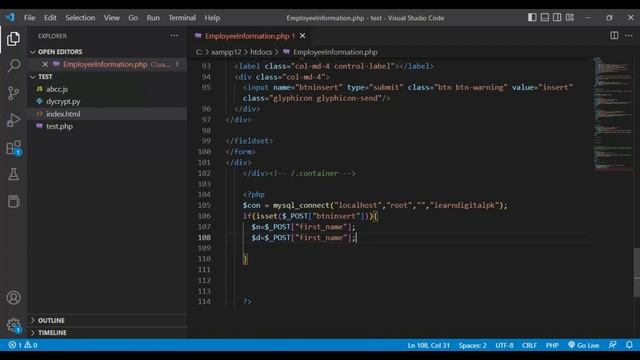Open the Explorer view in activity bar
Viewport: 640px width, 360px height.
pos(13,39)
